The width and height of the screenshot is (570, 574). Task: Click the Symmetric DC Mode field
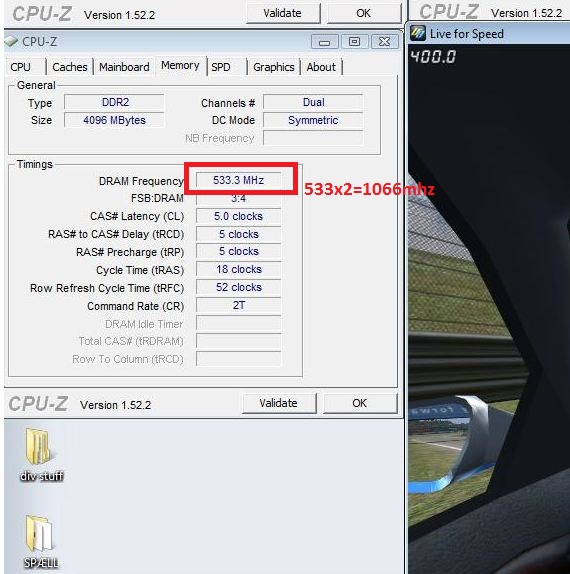[x=313, y=120]
